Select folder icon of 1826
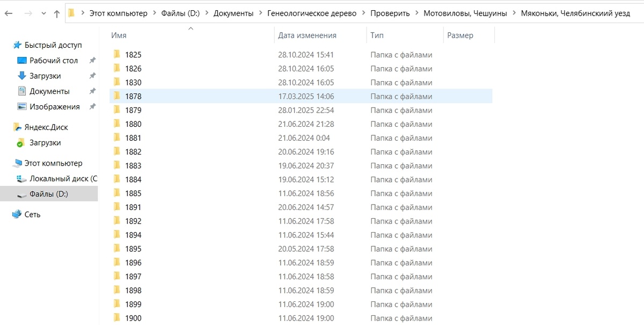Image resolution: width=644 pixels, height=325 pixels. 117,68
